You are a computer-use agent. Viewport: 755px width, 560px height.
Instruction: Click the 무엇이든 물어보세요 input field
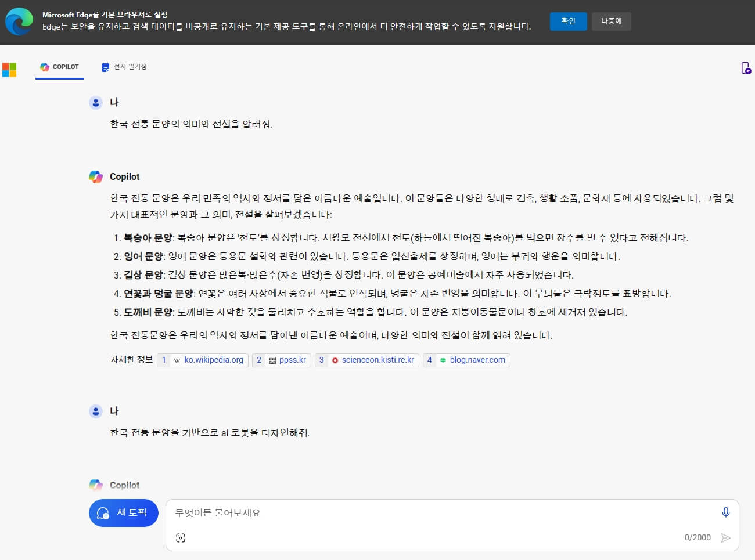click(348, 512)
